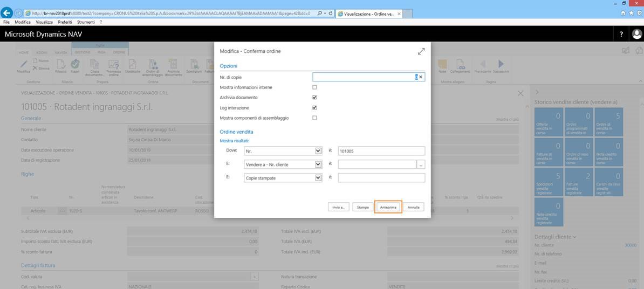Click the Collegamenti ribbon icon

coord(461,64)
